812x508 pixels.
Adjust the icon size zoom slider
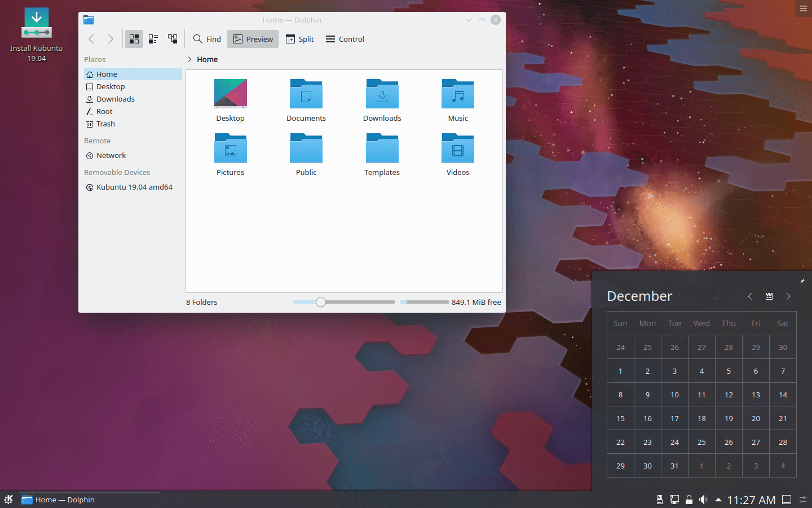(x=320, y=302)
